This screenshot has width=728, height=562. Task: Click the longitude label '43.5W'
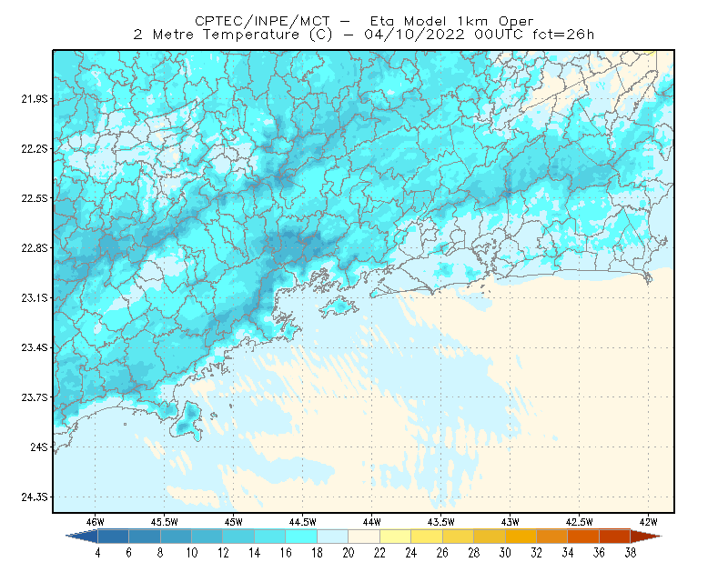point(441,522)
